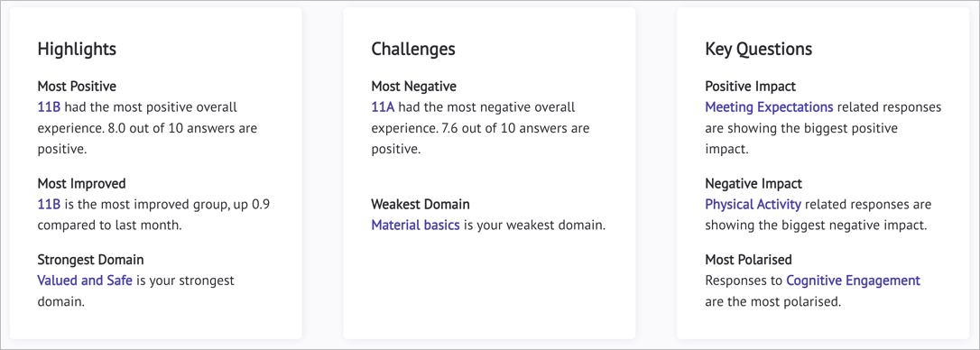980x350 pixels.
Task: Click the Challenges card heading
Action: [x=413, y=50]
